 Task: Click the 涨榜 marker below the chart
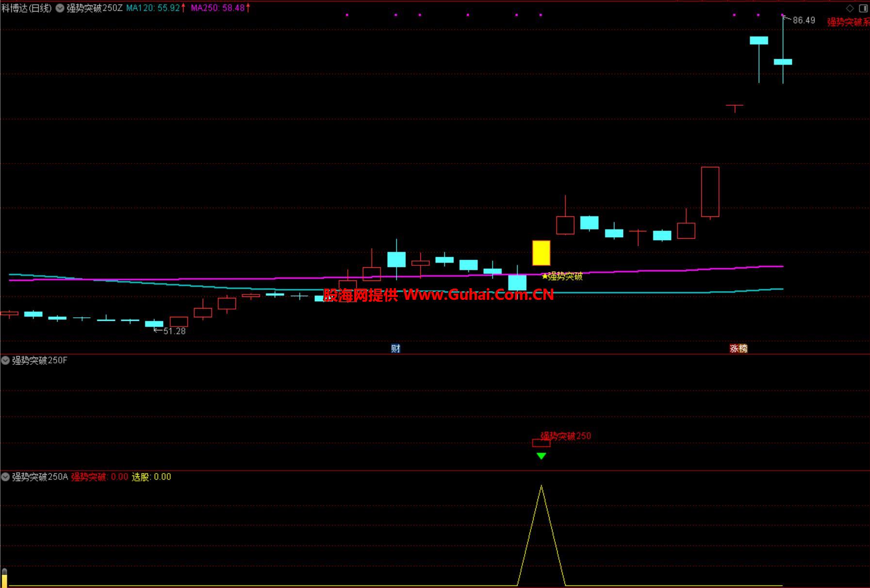click(x=739, y=348)
